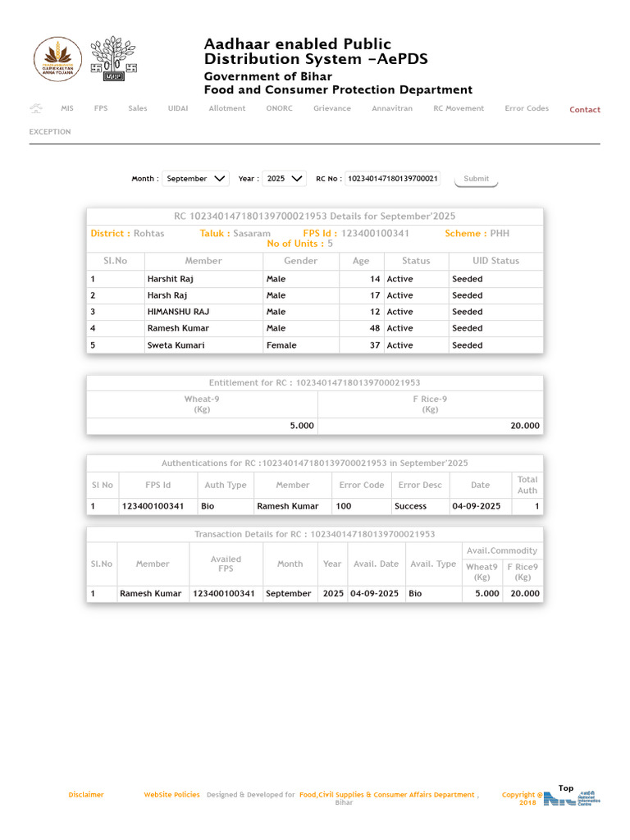Select member name Harsh Raj
The width and height of the screenshot is (630, 840).
[x=167, y=295]
